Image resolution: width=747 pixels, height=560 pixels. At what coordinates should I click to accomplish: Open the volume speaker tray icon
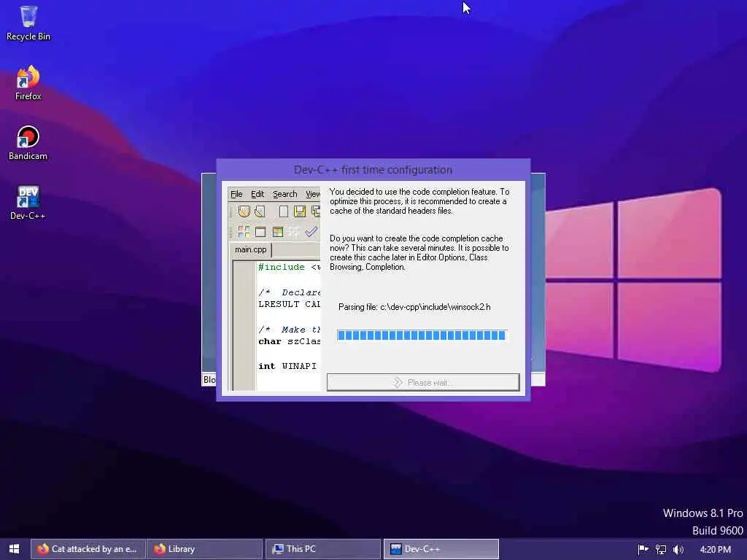pyautogui.click(x=678, y=549)
